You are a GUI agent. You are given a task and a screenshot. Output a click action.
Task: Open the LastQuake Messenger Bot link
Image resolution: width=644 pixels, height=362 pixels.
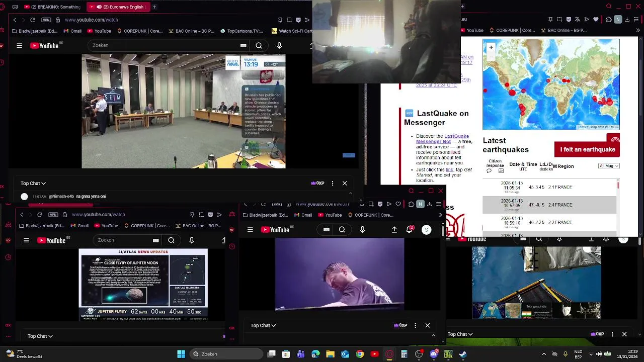point(442,139)
